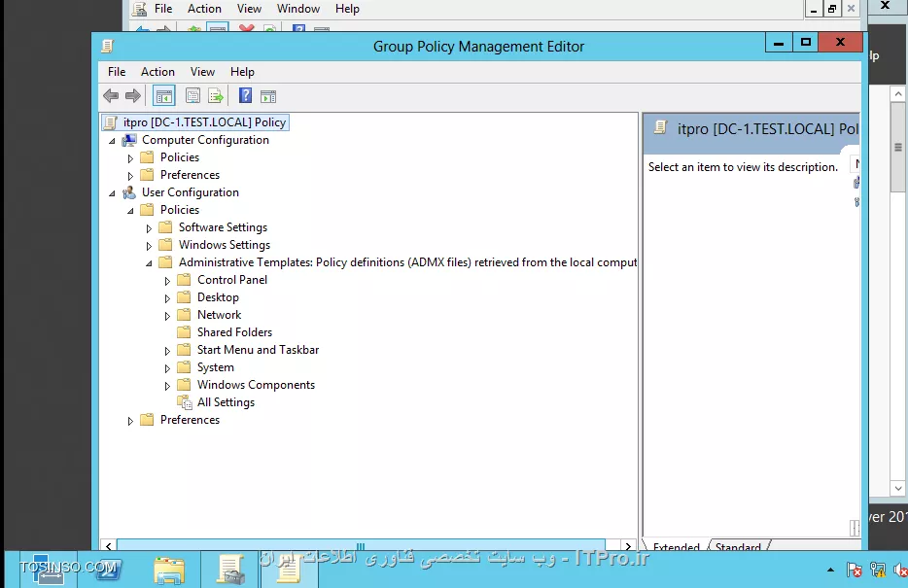Viewport: 908px width, 588px height.
Task: Select Start Menu and Taskbar
Action: (258, 350)
